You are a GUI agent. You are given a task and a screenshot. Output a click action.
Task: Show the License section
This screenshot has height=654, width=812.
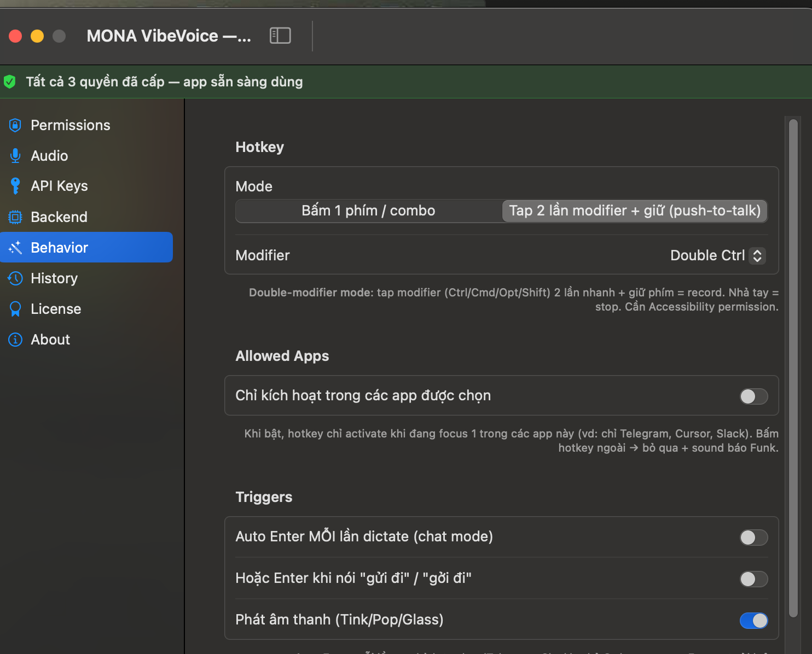click(86, 309)
